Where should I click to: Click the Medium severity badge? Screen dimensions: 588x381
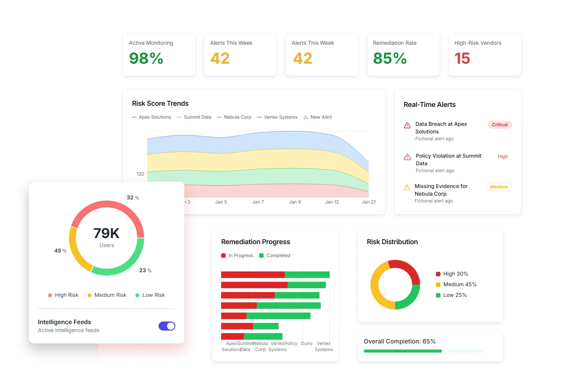tap(499, 187)
